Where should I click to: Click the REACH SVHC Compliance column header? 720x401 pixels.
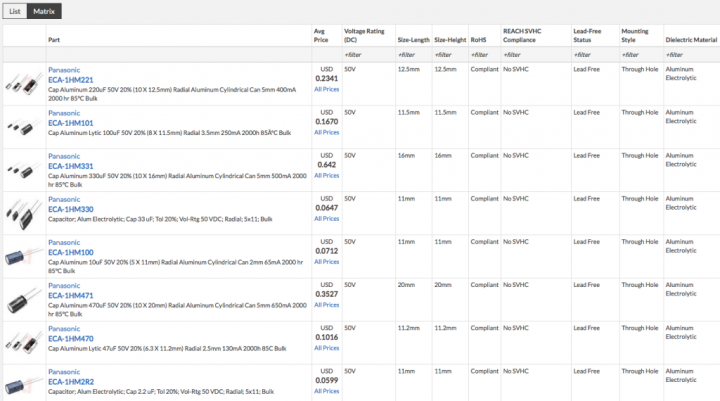(522, 36)
